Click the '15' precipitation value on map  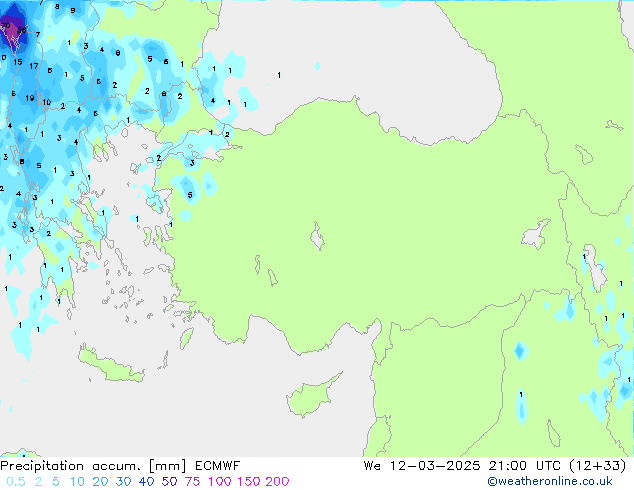click(18, 62)
